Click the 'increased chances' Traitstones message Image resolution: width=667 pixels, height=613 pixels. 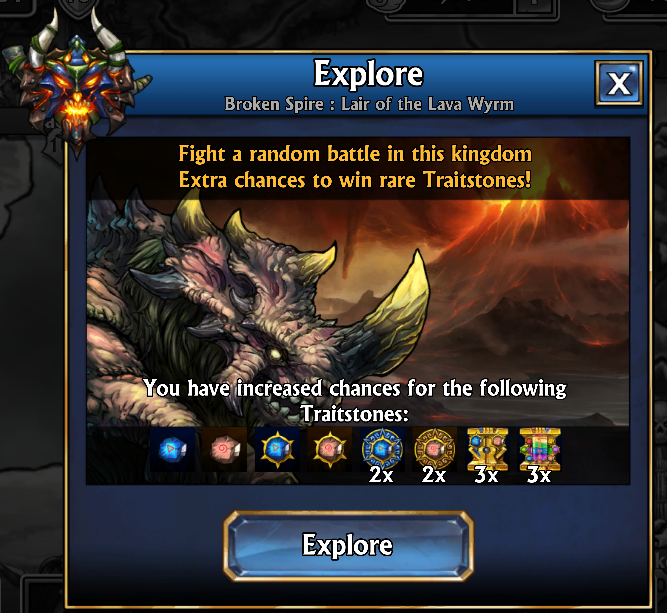click(355, 401)
